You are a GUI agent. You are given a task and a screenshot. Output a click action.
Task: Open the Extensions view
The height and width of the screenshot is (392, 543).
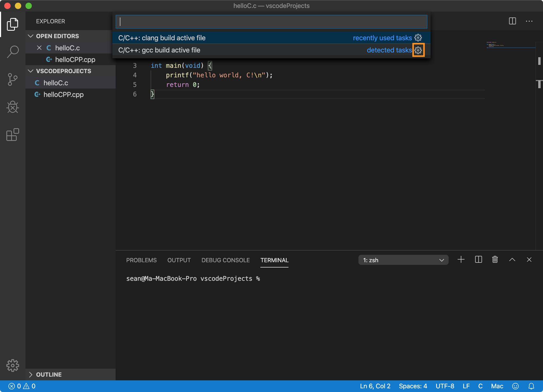pos(13,135)
